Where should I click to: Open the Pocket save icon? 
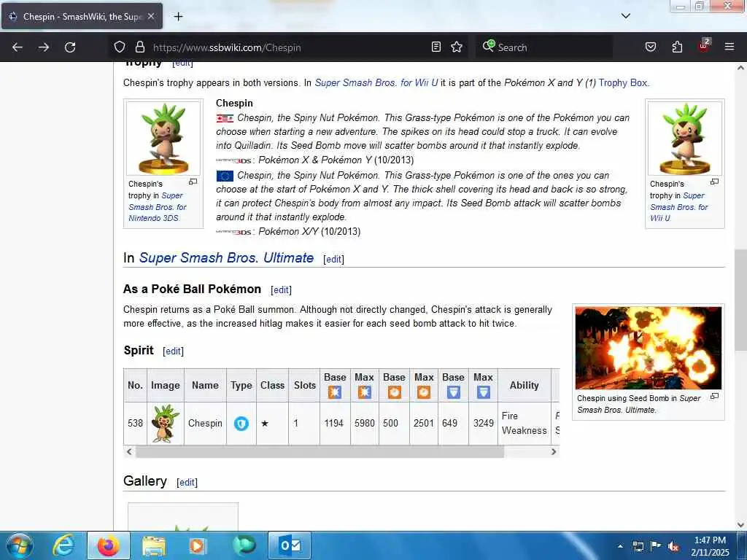650,47
